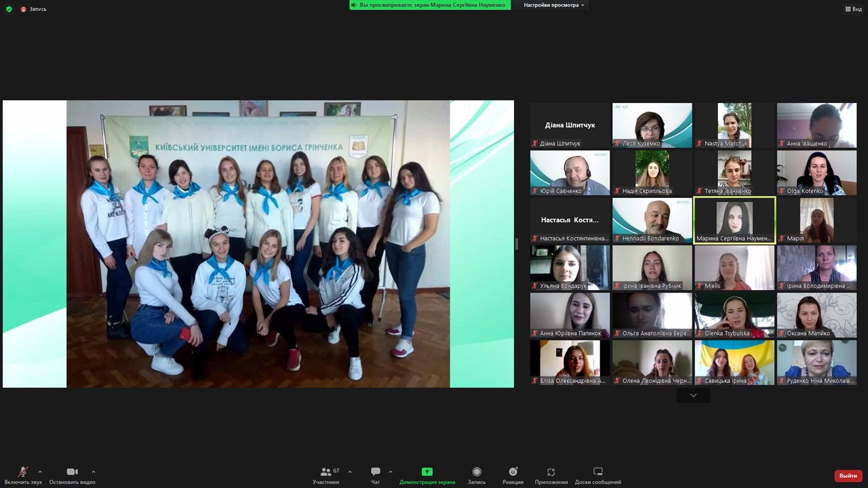Click the Record (Запись) toolbar icon
868x488 pixels.
pyautogui.click(x=477, y=472)
